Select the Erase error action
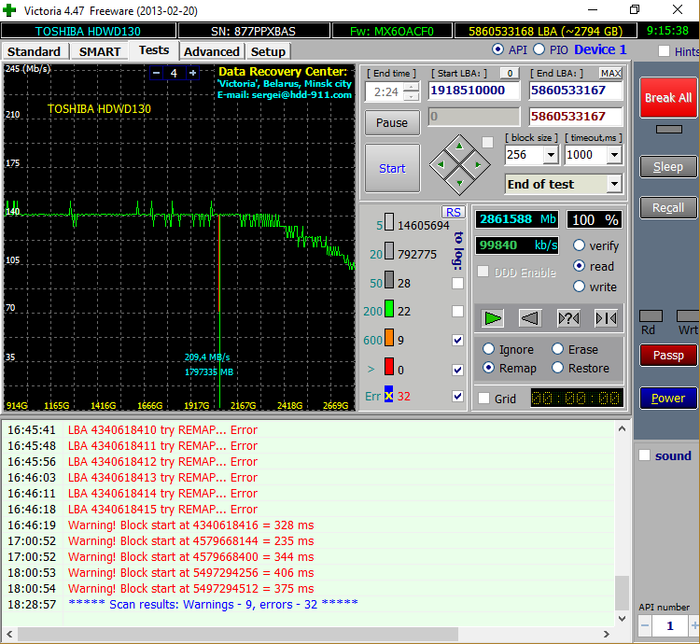The width and height of the screenshot is (700, 644). (558, 349)
